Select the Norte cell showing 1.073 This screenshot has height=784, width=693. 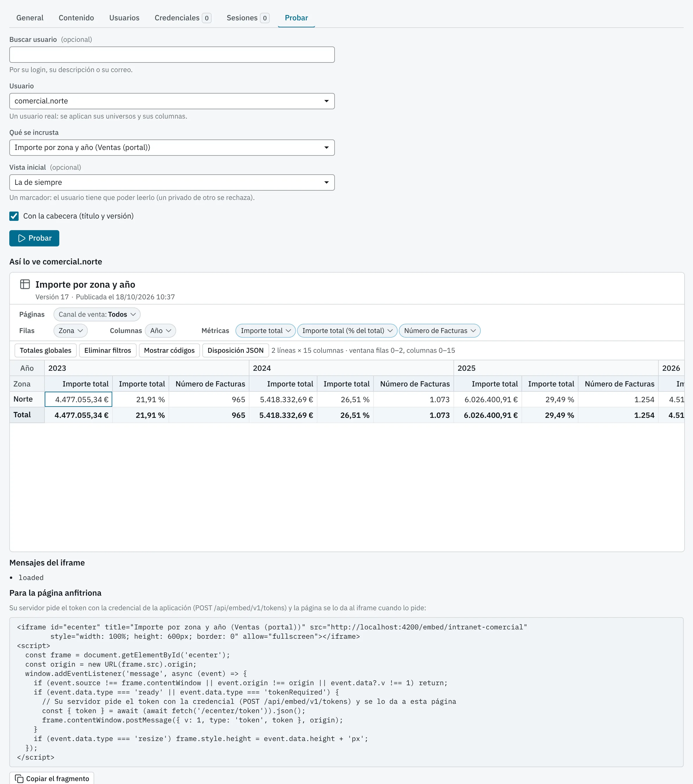click(x=414, y=399)
